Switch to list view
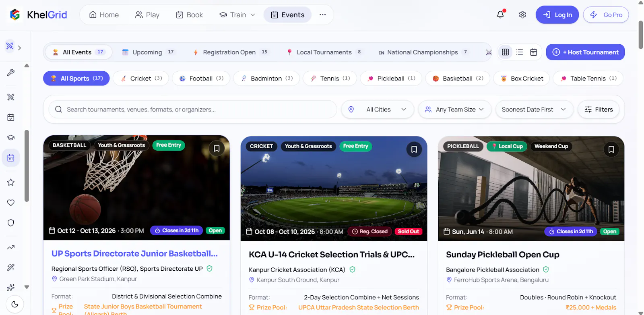 (520, 52)
